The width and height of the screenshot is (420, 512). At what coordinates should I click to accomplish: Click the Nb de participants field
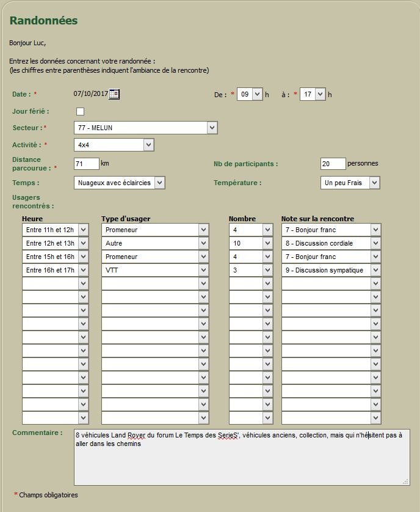[x=333, y=164]
